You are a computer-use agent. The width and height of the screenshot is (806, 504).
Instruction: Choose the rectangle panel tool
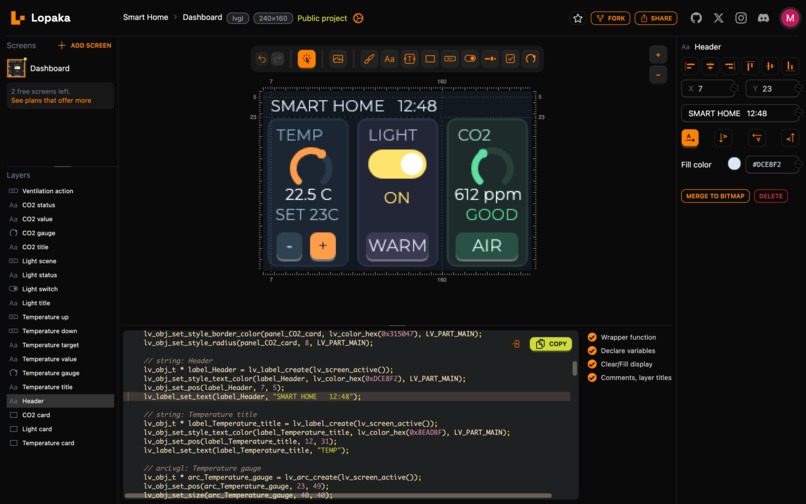pyautogui.click(x=430, y=59)
